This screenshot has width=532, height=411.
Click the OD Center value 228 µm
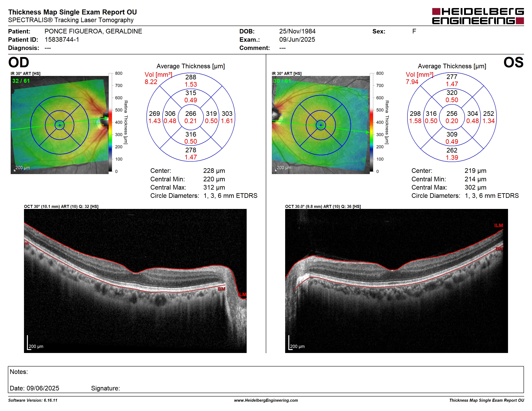[214, 171]
